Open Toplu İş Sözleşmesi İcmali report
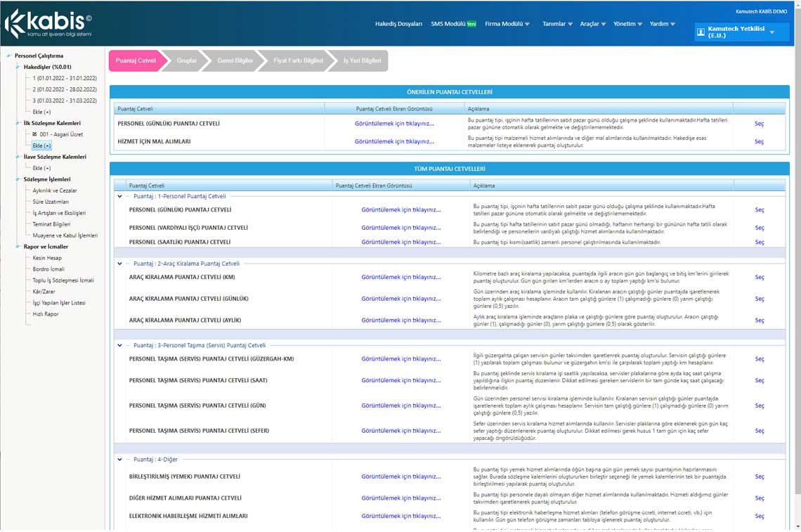The image size is (801, 532). tap(63, 280)
